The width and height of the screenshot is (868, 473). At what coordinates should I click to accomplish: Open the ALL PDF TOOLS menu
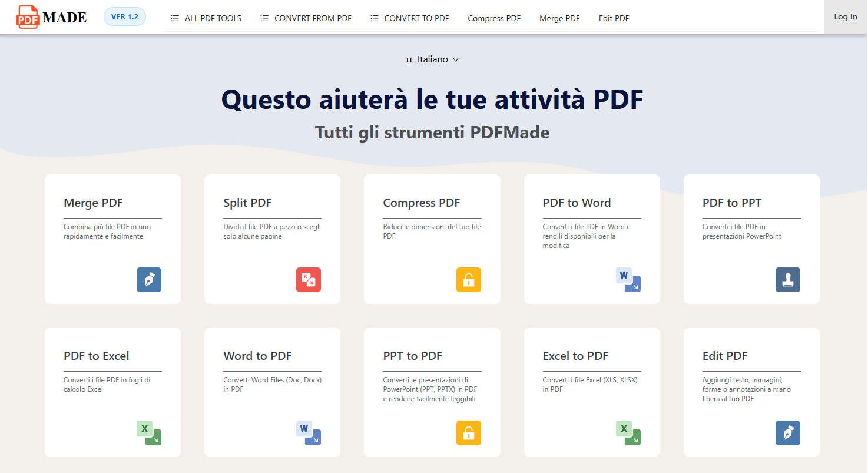[206, 18]
